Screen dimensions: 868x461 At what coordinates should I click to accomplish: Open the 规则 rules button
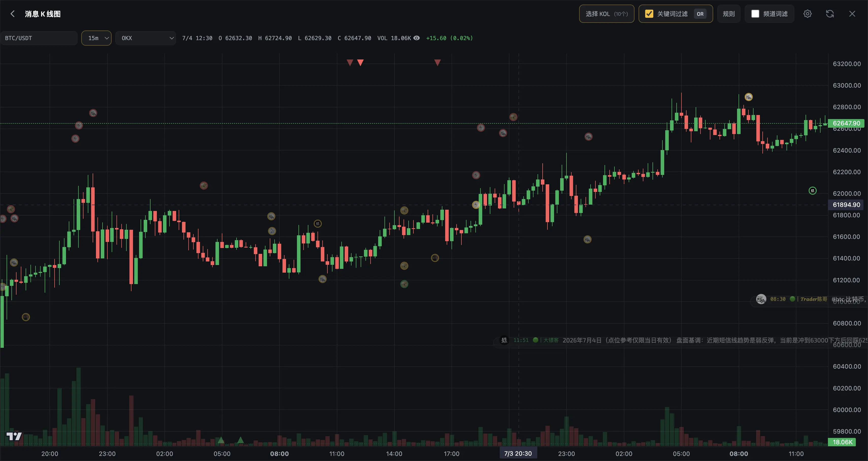[728, 14]
